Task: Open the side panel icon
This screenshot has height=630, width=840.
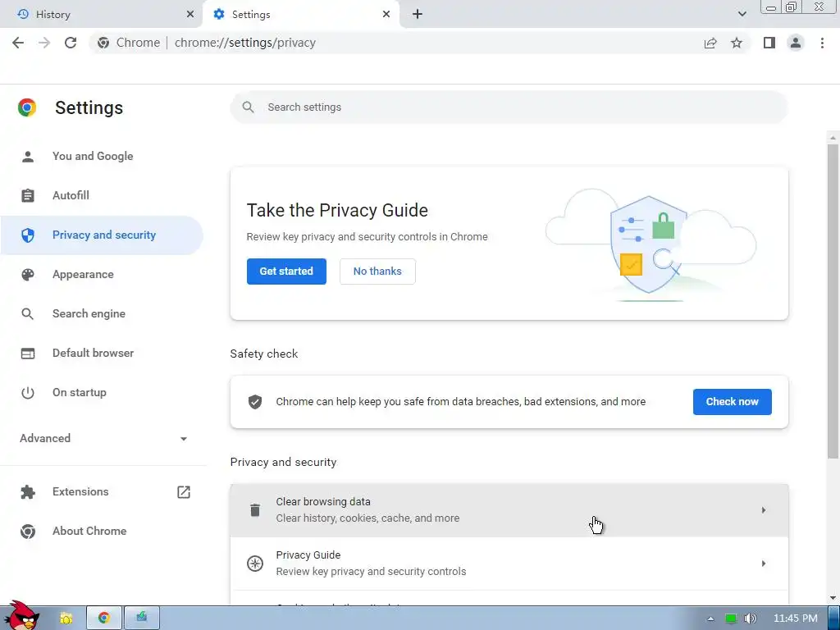Action: click(769, 43)
